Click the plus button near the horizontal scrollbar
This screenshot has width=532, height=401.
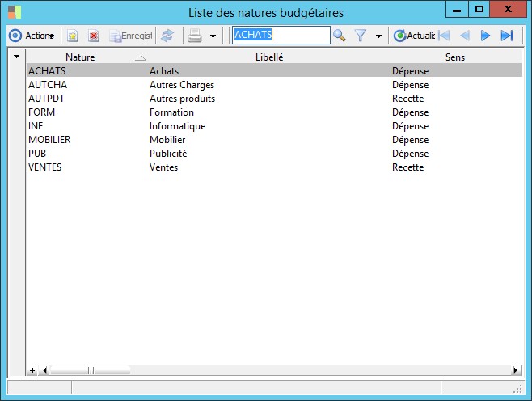[x=32, y=370]
